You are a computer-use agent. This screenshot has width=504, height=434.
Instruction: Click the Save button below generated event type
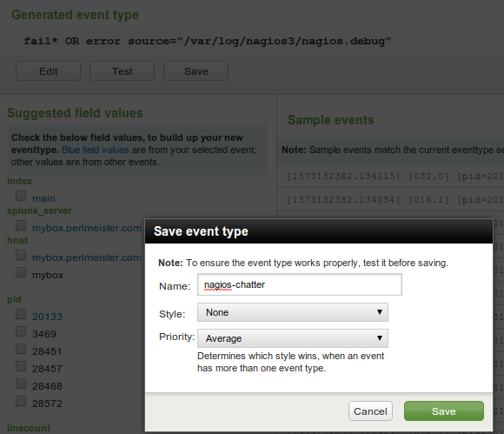tap(196, 71)
